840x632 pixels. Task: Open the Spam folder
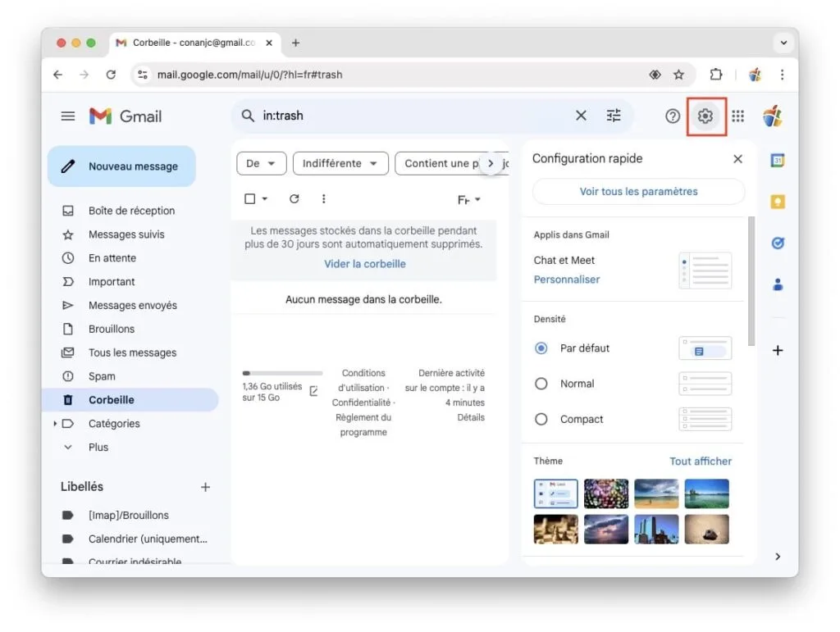102,376
